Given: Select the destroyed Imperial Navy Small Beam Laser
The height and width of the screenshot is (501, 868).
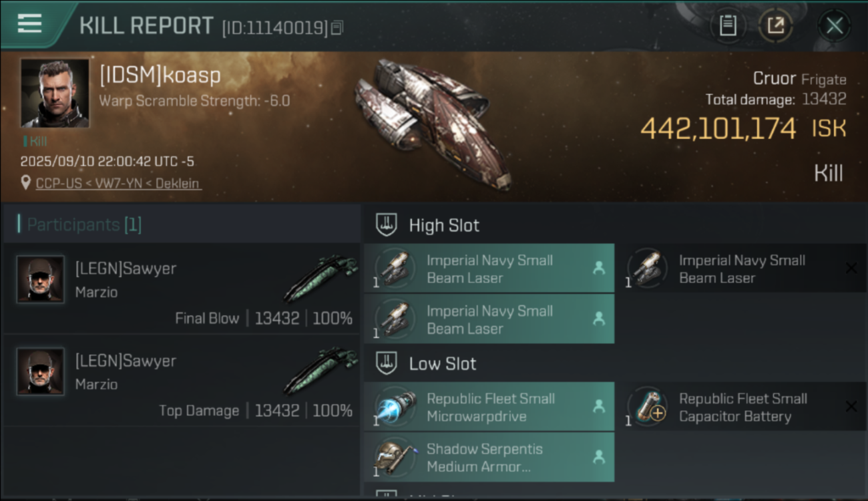Looking at the screenshot, I should click(741, 269).
